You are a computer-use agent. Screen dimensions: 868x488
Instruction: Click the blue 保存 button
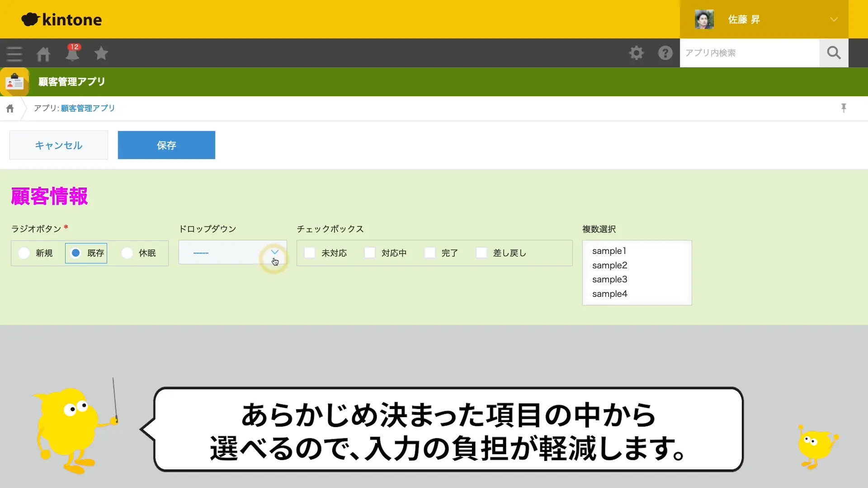tap(166, 145)
